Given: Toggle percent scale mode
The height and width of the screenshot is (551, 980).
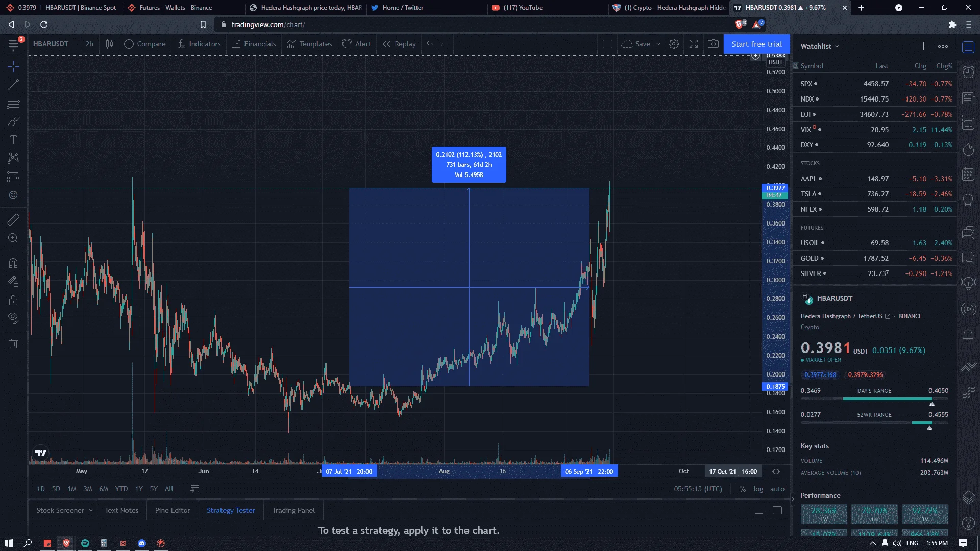Looking at the screenshot, I should (743, 489).
